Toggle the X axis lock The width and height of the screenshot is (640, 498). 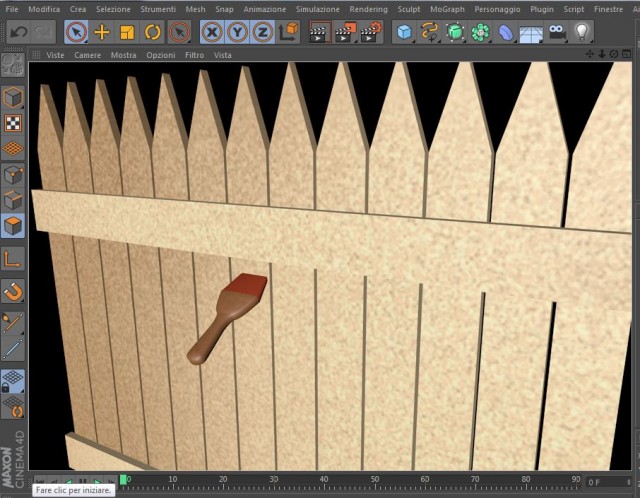click(x=212, y=32)
